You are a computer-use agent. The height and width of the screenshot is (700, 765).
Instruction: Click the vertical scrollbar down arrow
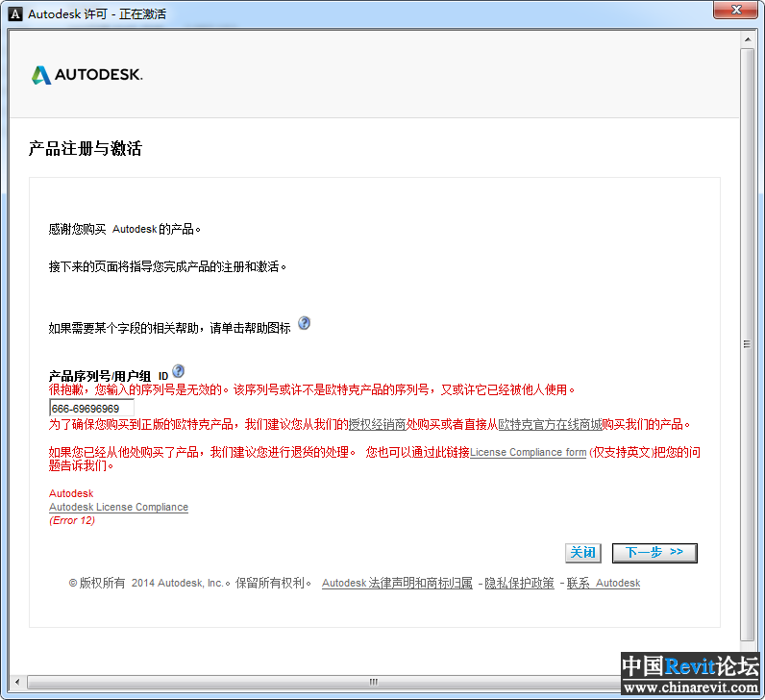tap(748, 665)
